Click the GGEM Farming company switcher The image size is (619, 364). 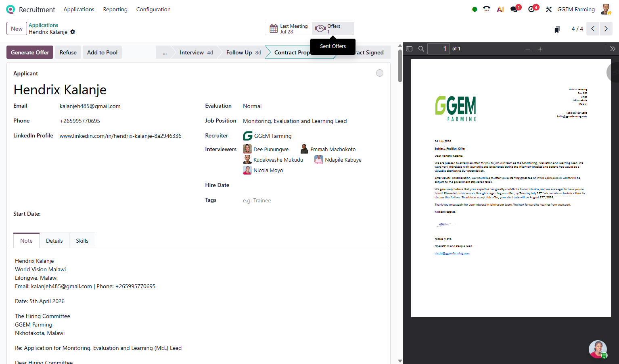point(576,9)
